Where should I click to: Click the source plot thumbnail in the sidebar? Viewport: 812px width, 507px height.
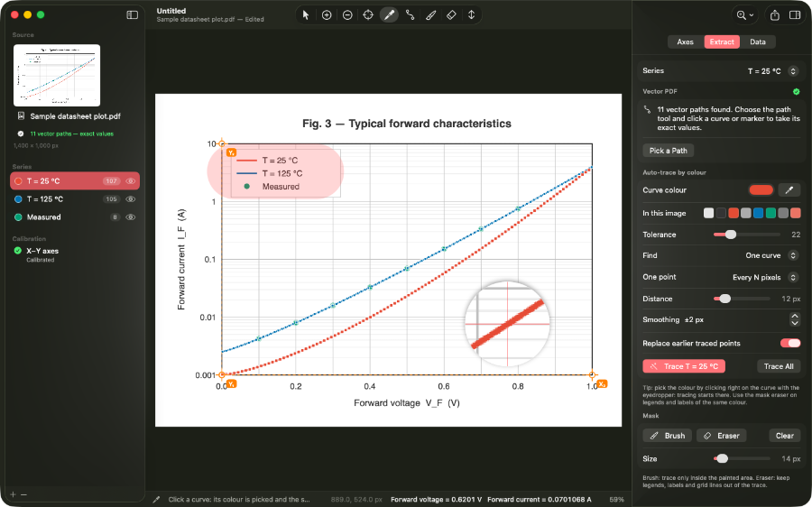[x=57, y=75]
